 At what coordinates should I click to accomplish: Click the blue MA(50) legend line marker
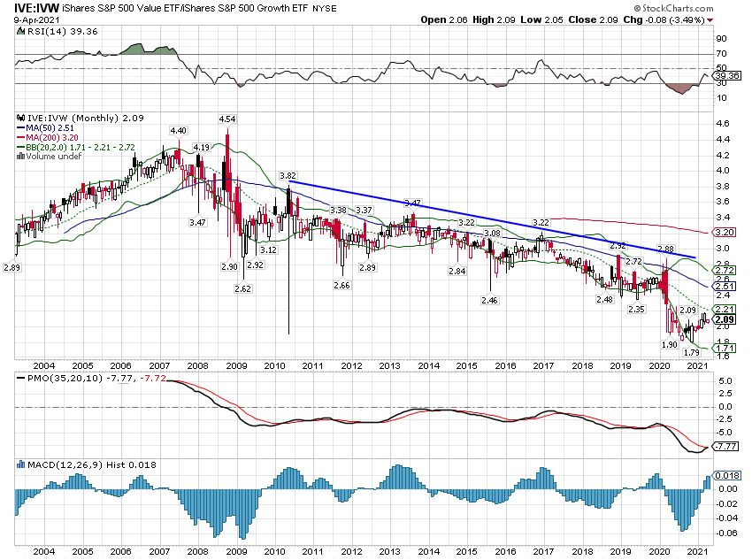click(x=20, y=128)
